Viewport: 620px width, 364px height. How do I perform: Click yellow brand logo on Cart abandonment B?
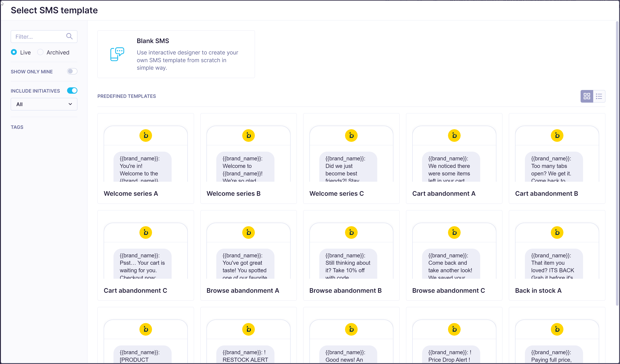tap(557, 136)
